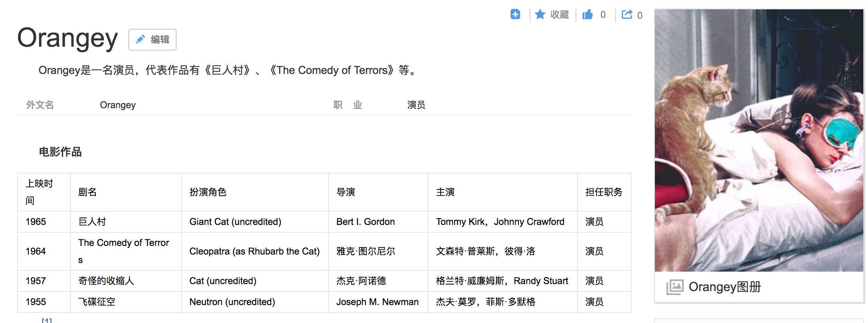Screen dimensions: 868x323
Task: Click the share arrow icon
Action: (x=627, y=14)
